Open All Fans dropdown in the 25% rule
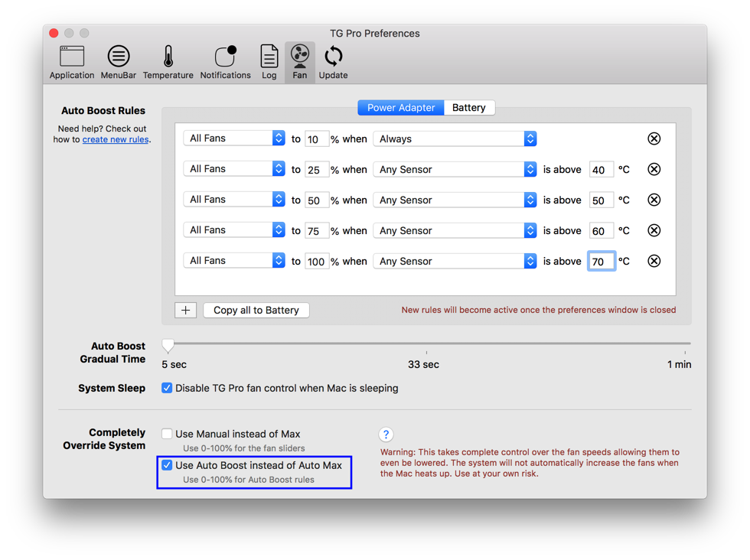Screen dimensions: 750x560 [234, 169]
